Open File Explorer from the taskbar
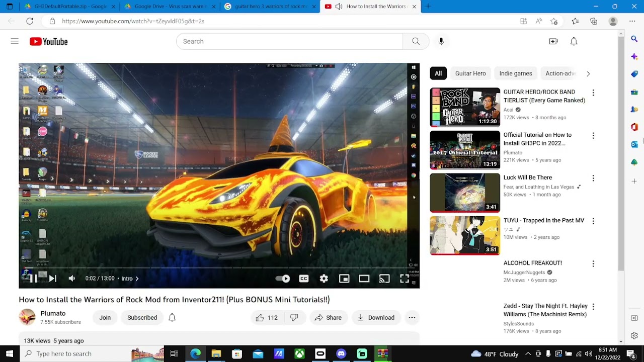Image resolution: width=644 pixels, height=362 pixels. (x=216, y=354)
